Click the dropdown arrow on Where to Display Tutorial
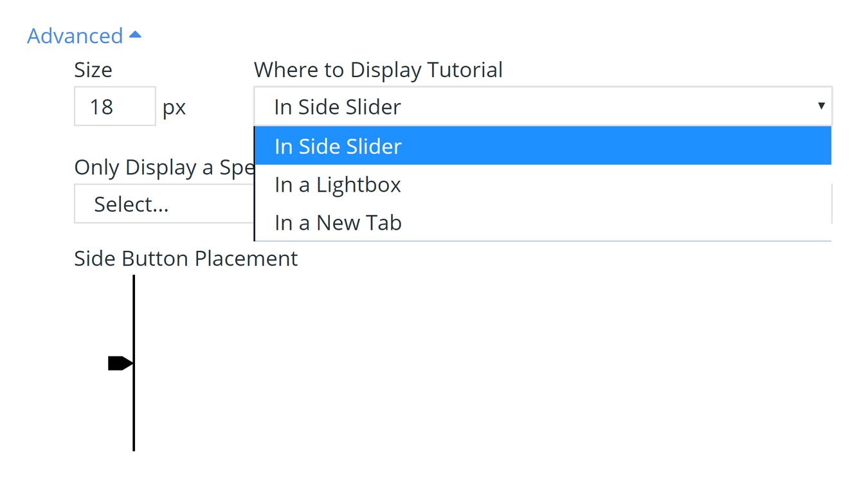 [x=822, y=106]
